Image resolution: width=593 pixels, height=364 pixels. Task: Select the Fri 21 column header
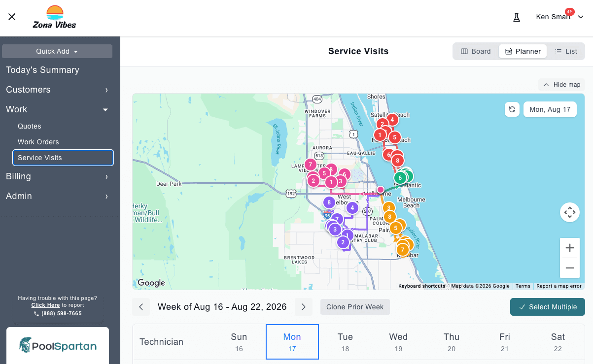tap(505, 342)
